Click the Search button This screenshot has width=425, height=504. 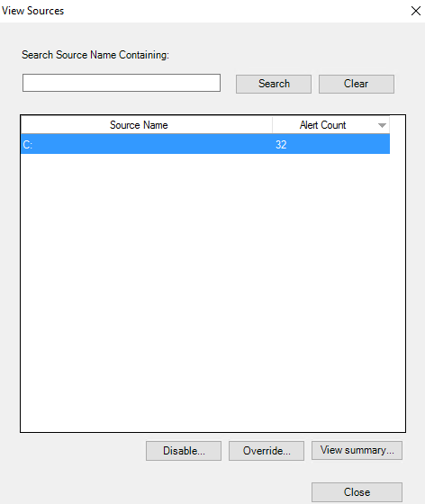point(274,84)
